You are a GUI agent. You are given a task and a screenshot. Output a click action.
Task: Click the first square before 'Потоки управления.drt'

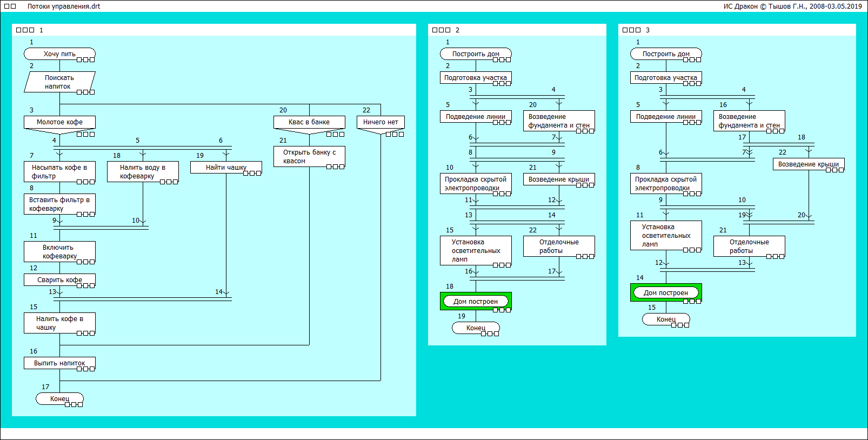pyautogui.click(x=6, y=6)
